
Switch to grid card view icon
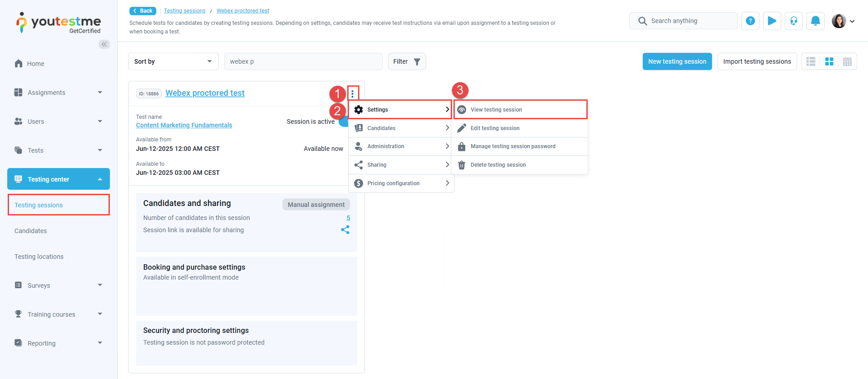[x=829, y=61]
